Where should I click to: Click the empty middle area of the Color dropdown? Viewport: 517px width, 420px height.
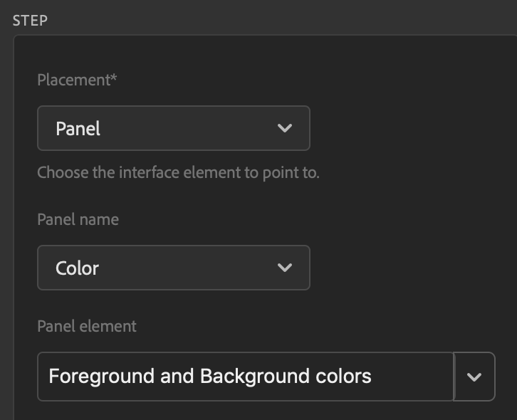point(185,268)
